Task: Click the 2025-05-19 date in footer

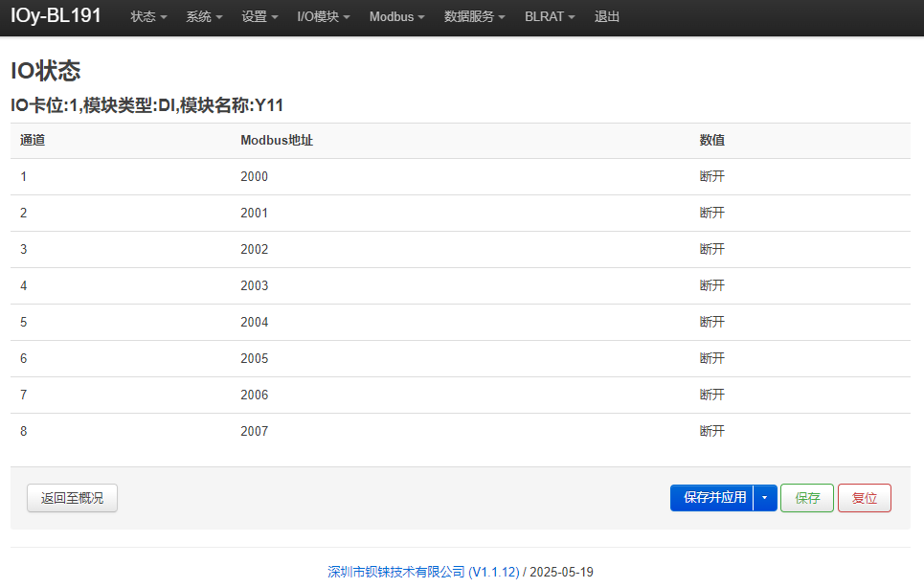Action: click(562, 572)
